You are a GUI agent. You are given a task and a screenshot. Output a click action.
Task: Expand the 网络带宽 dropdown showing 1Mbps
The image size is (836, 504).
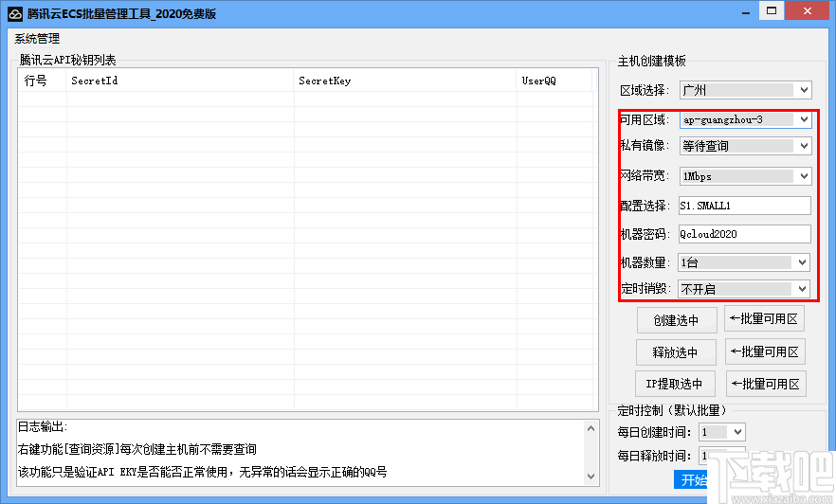click(x=745, y=176)
